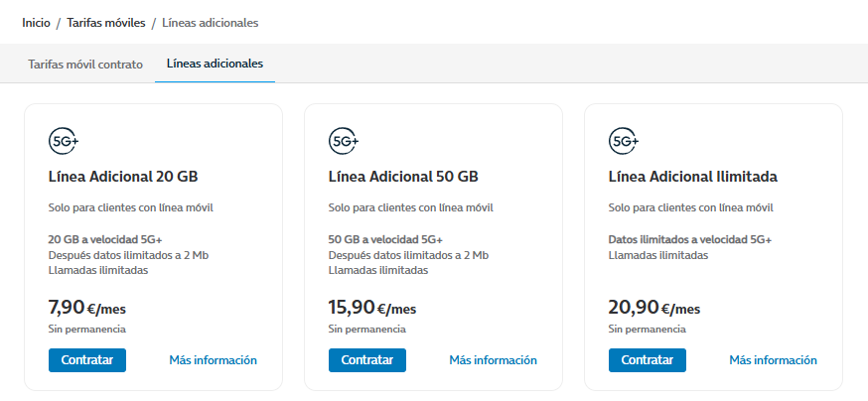
Task: Contratar the Línea Adicional Ilimitada
Action: tap(648, 360)
